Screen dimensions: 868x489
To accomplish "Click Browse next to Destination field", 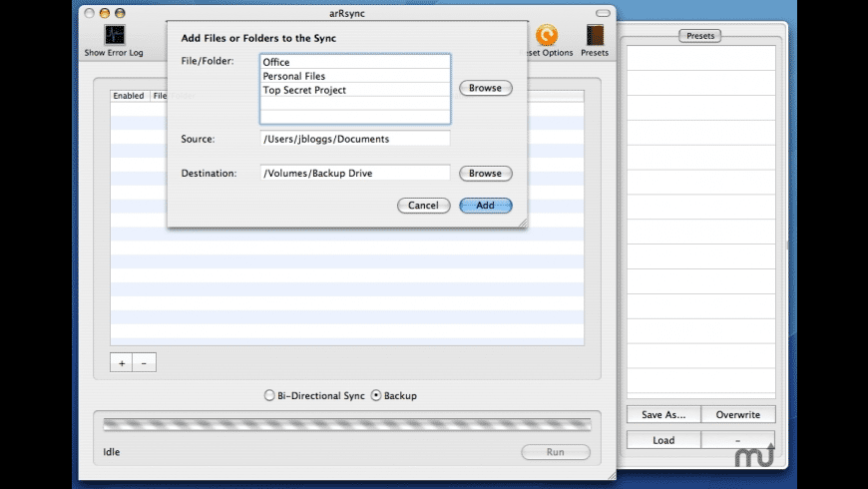I will point(486,174).
